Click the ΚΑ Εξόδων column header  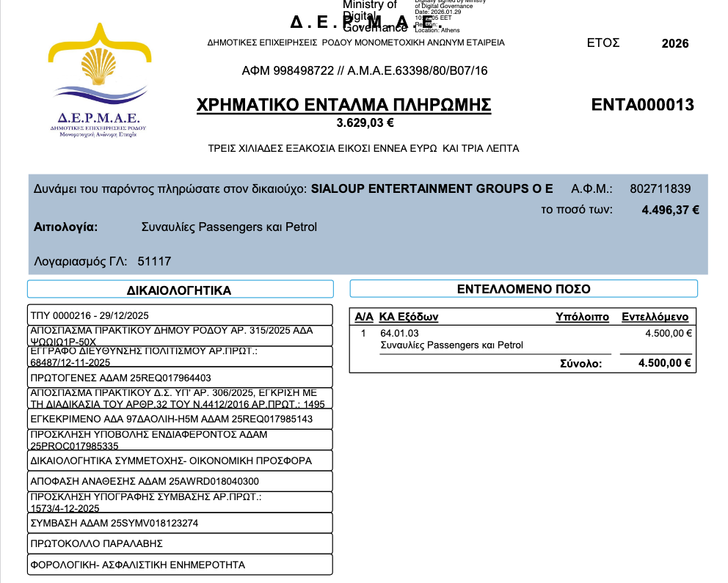[408, 317]
